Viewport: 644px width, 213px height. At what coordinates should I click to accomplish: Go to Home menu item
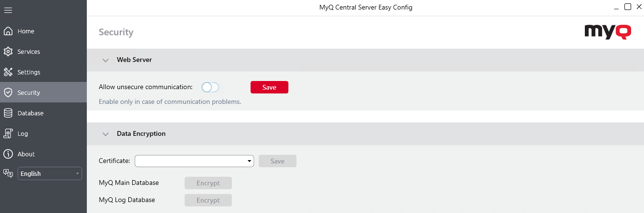click(x=43, y=31)
